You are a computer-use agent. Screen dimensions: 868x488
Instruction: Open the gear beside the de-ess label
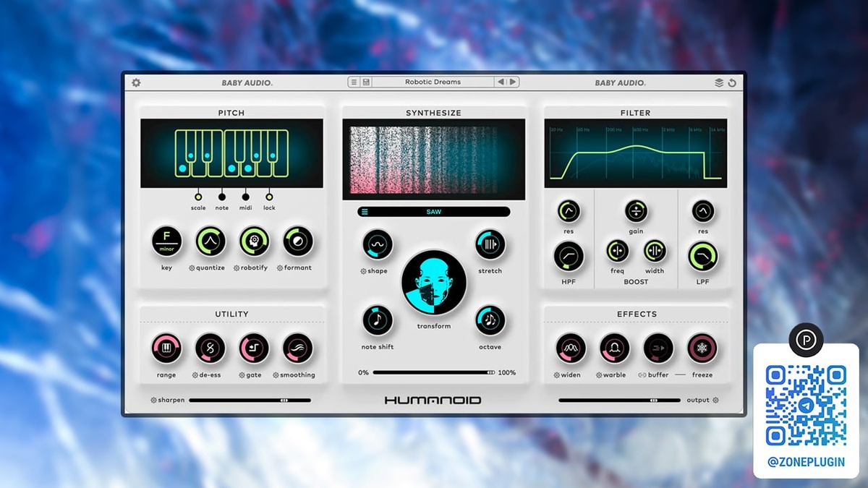click(195, 376)
